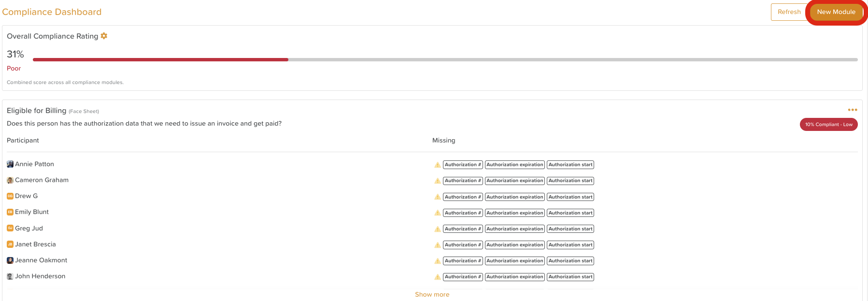868x301 pixels.
Task: Expand list with Show more link
Action: [x=432, y=294]
